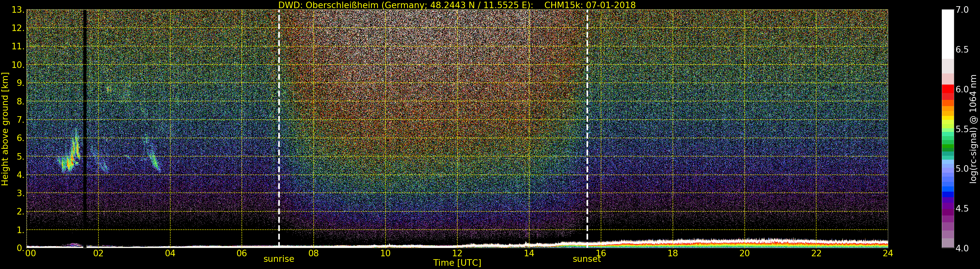This screenshot has height=269, width=980.
Task: Click the '12' tick on the time axis
Action: (x=457, y=253)
